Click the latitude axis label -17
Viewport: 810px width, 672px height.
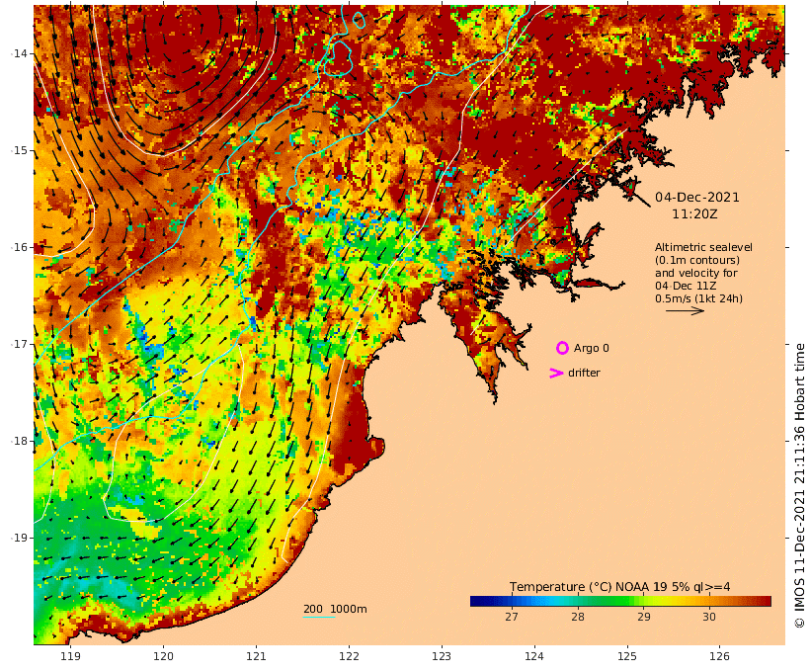point(20,344)
